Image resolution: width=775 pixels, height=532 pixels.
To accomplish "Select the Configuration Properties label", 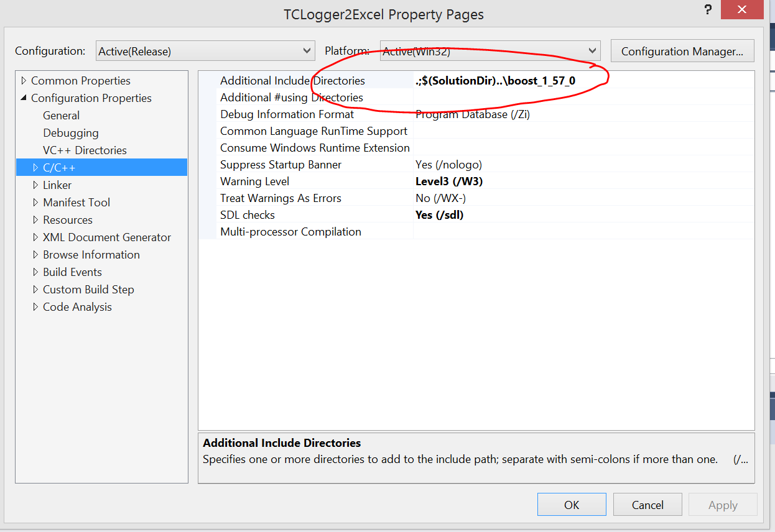I will pyautogui.click(x=91, y=98).
